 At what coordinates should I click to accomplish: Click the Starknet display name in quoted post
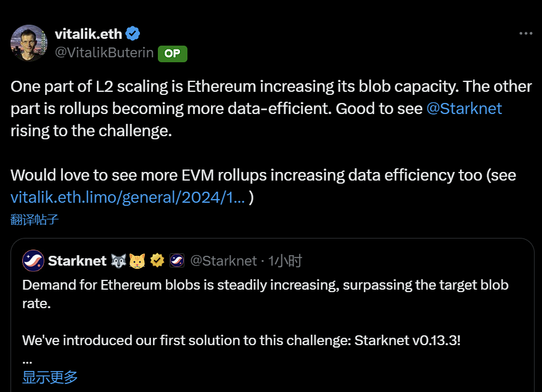tap(77, 260)
